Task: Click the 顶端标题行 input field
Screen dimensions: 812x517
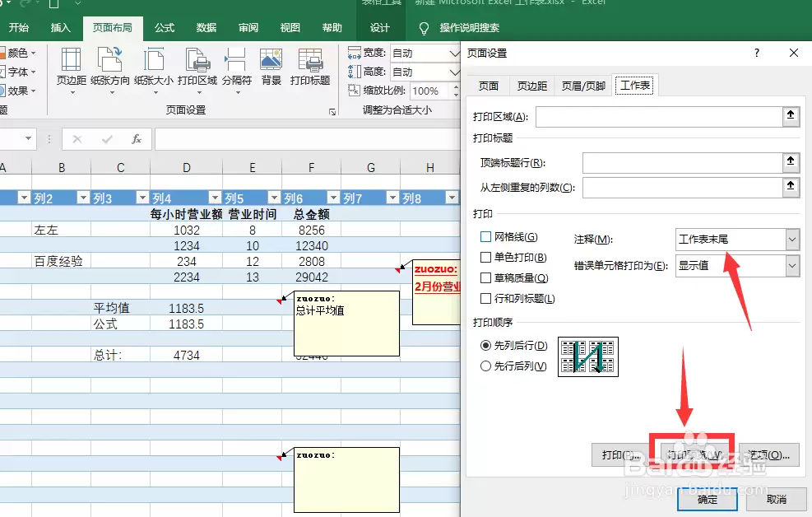Action: (x=682, y=163)
